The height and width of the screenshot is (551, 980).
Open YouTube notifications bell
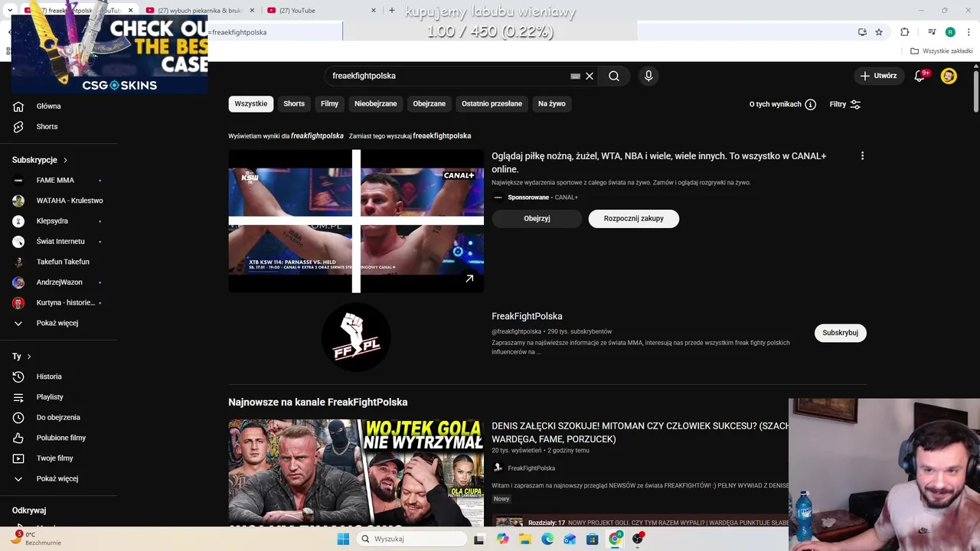920,76
